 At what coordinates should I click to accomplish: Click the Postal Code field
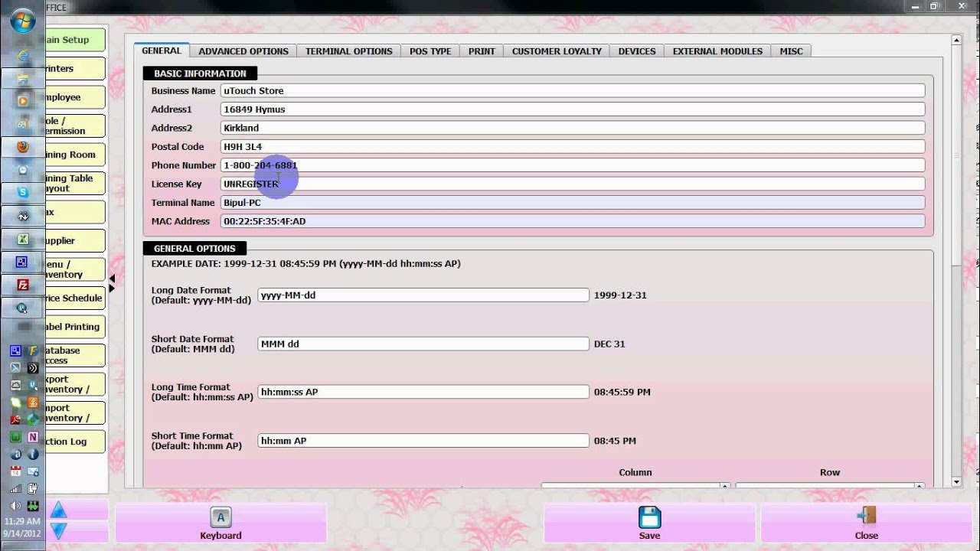pyautogui.click(x=573, y=147)
